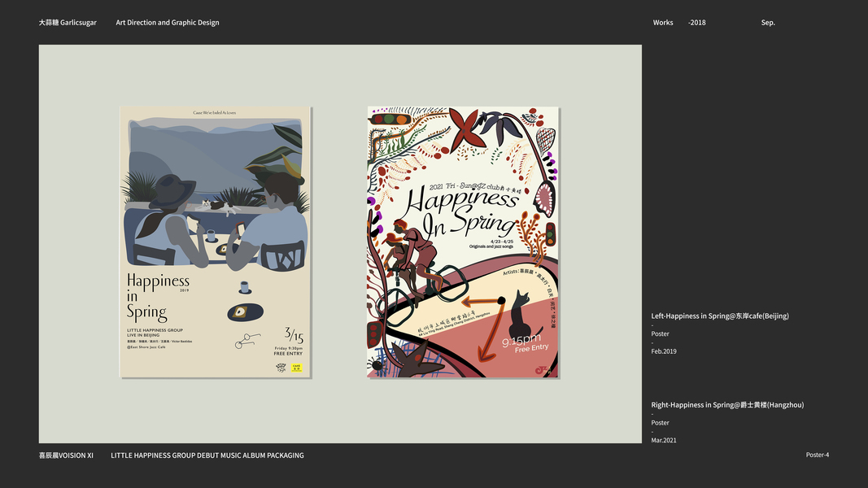Screen dimensions: 868x488
Task: Click the 9:15pm Free Entry text on right poster
Action: click(524, 343)
